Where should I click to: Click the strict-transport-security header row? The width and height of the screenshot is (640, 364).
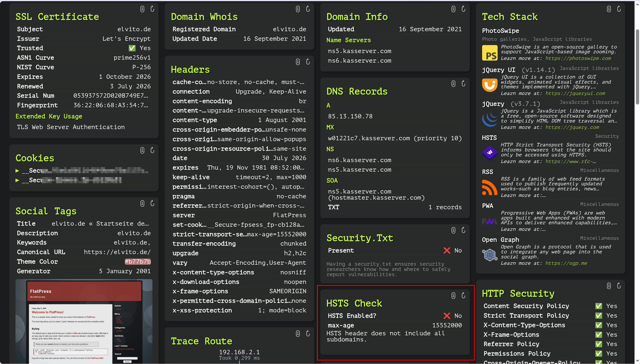(x=239, y=234)
